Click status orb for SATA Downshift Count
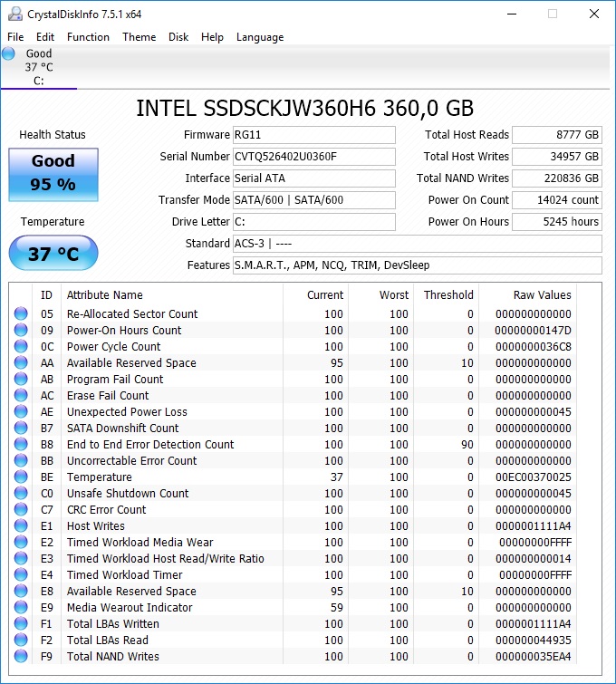This screenshot has width=616, height=684. click(21, 428)
